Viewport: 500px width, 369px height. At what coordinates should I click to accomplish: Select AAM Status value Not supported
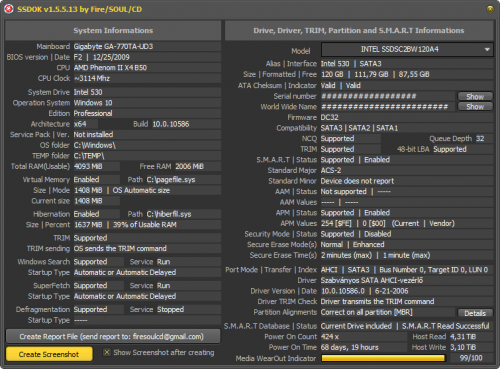point(344,192)
